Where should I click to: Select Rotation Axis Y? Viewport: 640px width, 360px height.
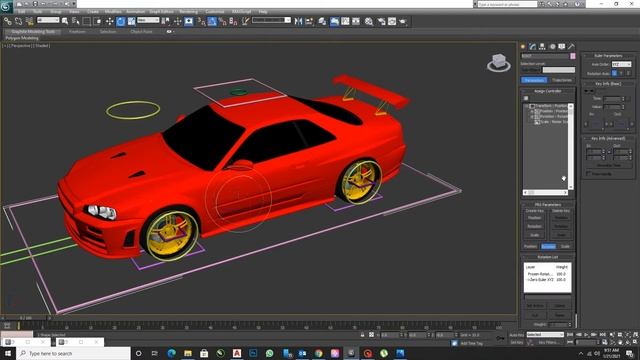621,73
